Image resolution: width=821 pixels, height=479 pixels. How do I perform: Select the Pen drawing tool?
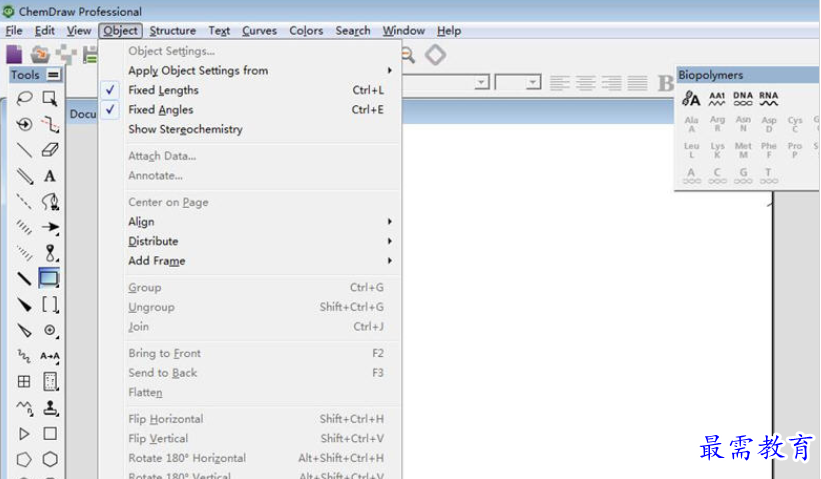50,202
